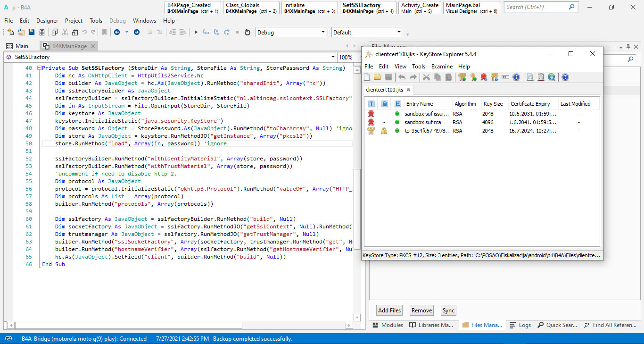
Task: Collapse the SetSSLFactory sub at line 40
Action: 39,68
